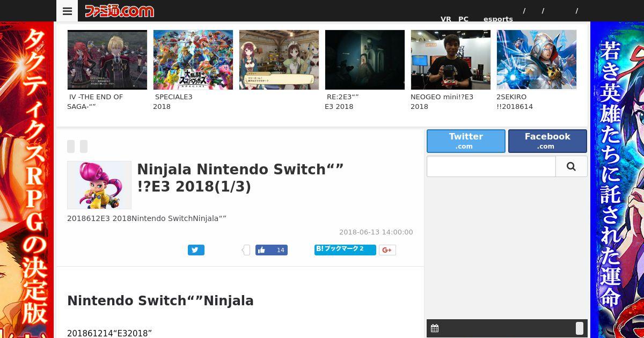Click the tactics RPG advertisement banner

click(27, 180)
